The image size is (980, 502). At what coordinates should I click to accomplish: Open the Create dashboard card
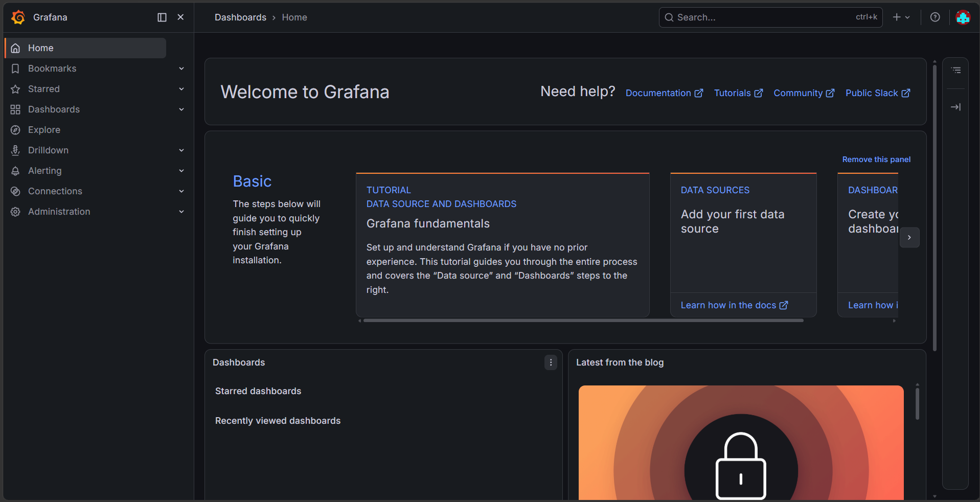coord(868,245)
